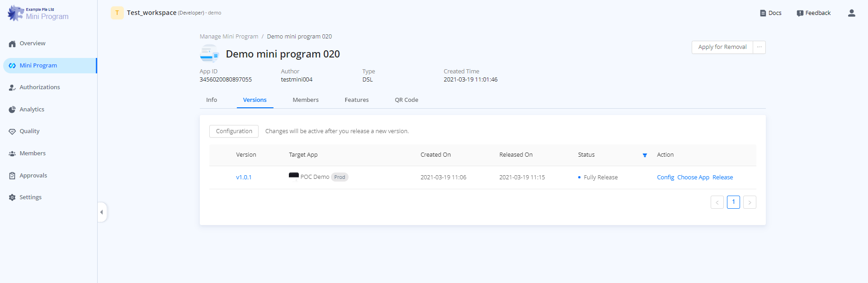The width and height of the screenshot is (868, 283).
Task: Select the Versions tab
Action: click(255, 100)
